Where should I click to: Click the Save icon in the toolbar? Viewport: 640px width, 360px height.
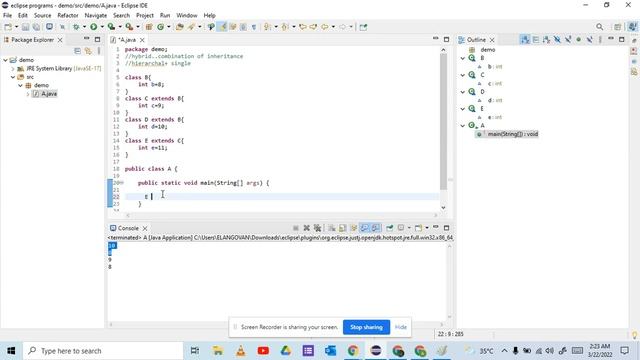(25, 27)
